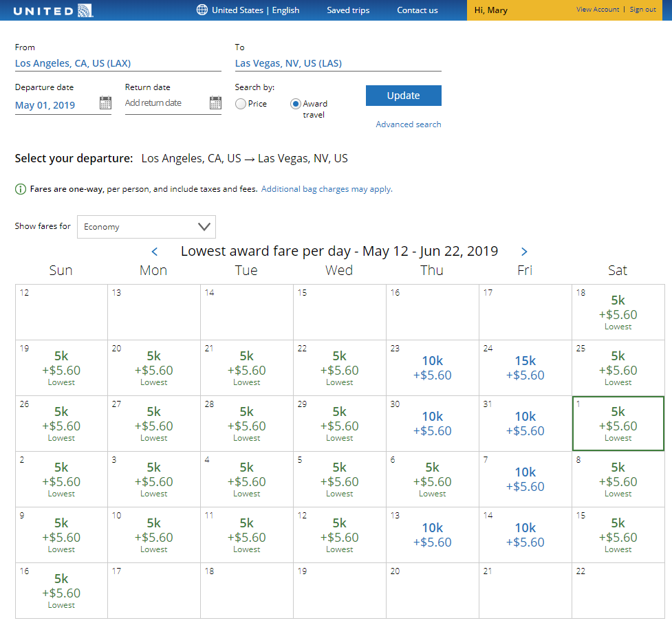This screenshot has width=672, height=625.
Task: Click Sign out link
Action: pos(642,10)
